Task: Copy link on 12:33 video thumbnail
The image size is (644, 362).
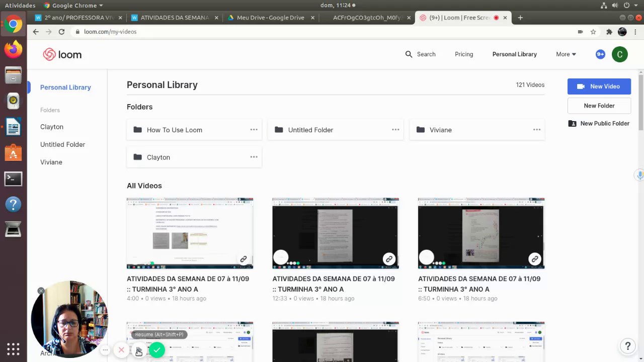Action: pos(389,259)
